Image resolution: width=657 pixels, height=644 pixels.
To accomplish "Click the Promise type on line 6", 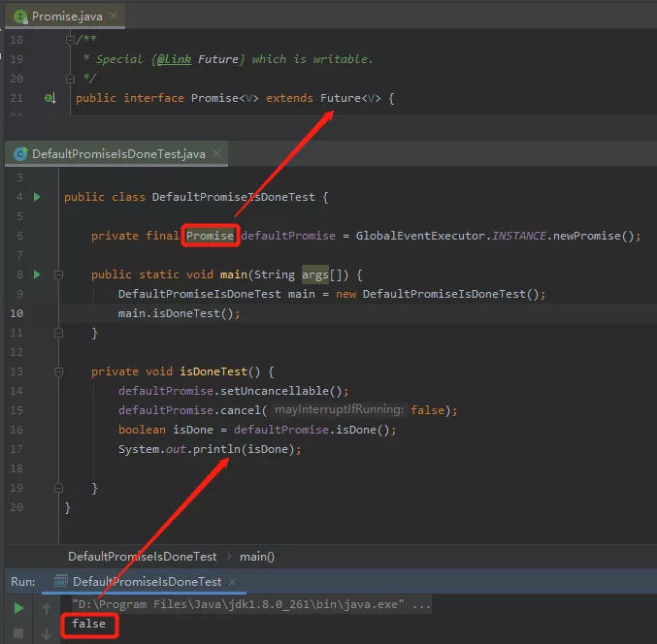I will click(x=210, y=236).
